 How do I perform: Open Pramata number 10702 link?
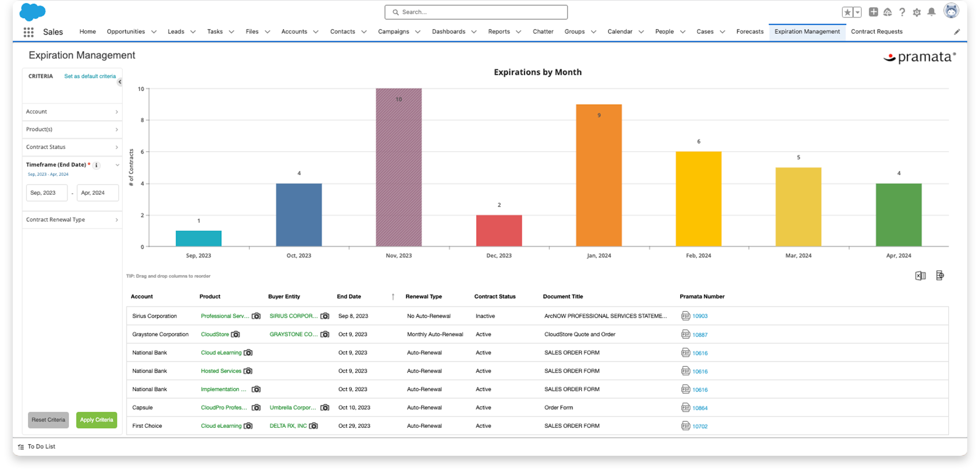coord(700,426)
